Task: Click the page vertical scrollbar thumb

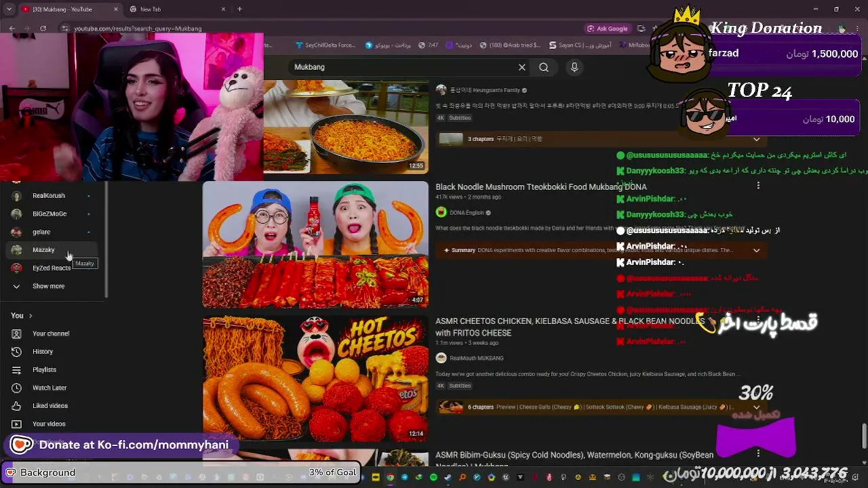Action: (x=864, y=436)
